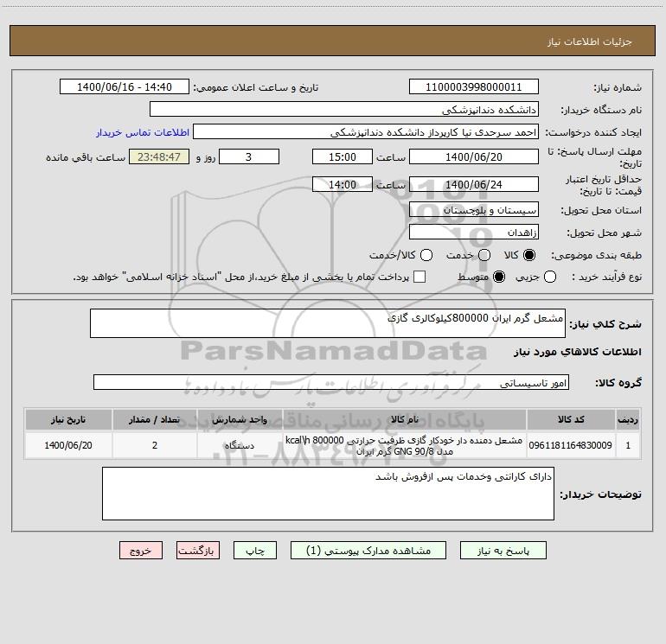The width and height of the screenshot is (666, 644).
Task: Click the اطلاعات کالاهای مورد نیاز heading
Action: pos(578,352)
